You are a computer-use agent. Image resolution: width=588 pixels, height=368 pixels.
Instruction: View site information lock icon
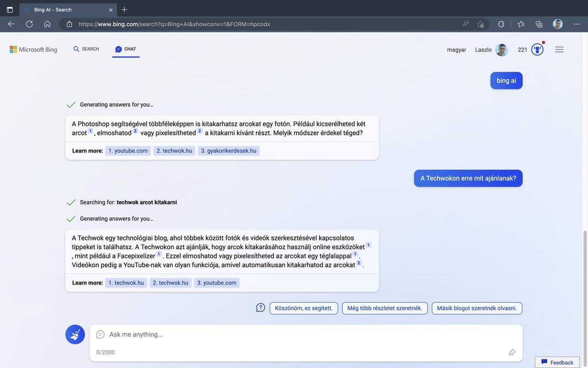69,24
